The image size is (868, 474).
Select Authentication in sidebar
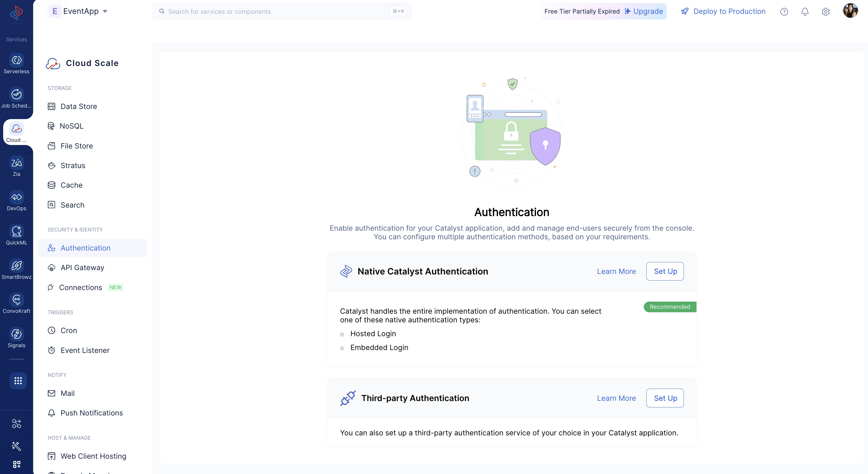[x=93, y=248]
